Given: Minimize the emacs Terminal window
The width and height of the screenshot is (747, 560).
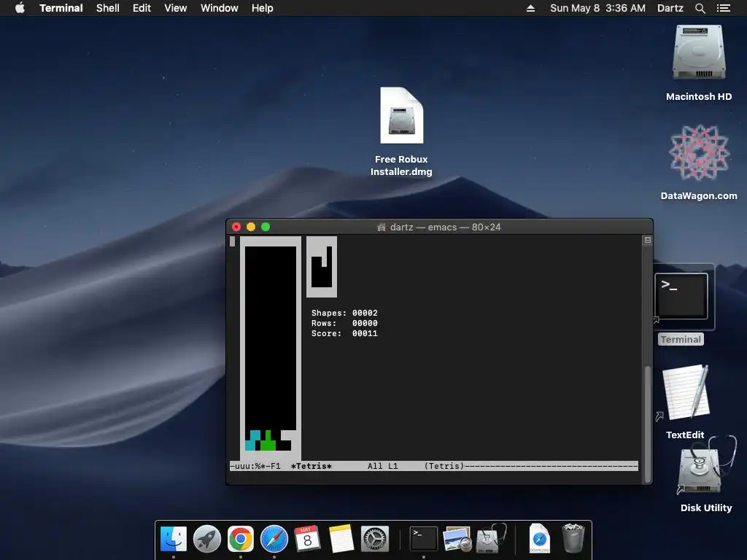Looking at the screenshot, I should click(x=251, y=227).
